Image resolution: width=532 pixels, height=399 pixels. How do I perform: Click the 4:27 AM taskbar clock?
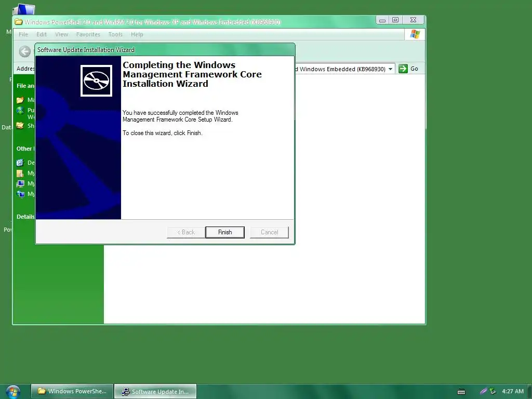(x=513, y=391)
